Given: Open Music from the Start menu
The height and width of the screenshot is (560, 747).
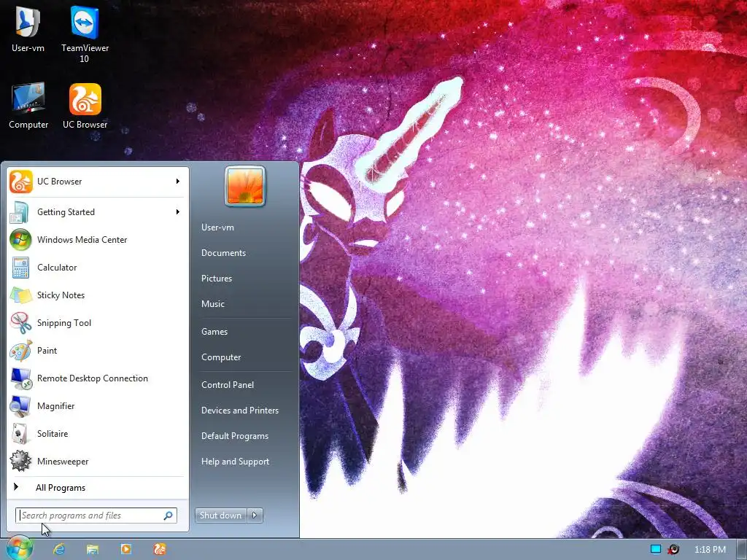Looking at the screenshot, I should coord(212,304).
